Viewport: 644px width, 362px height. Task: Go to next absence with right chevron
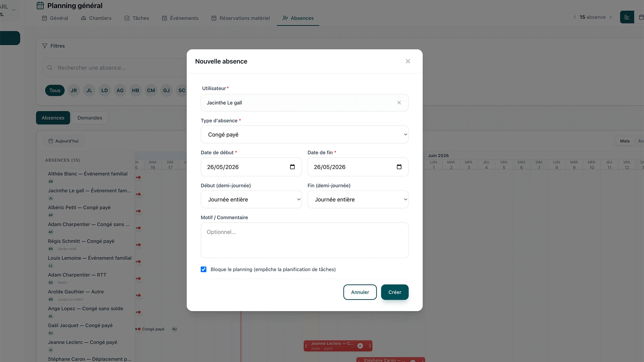coord(610,17)
